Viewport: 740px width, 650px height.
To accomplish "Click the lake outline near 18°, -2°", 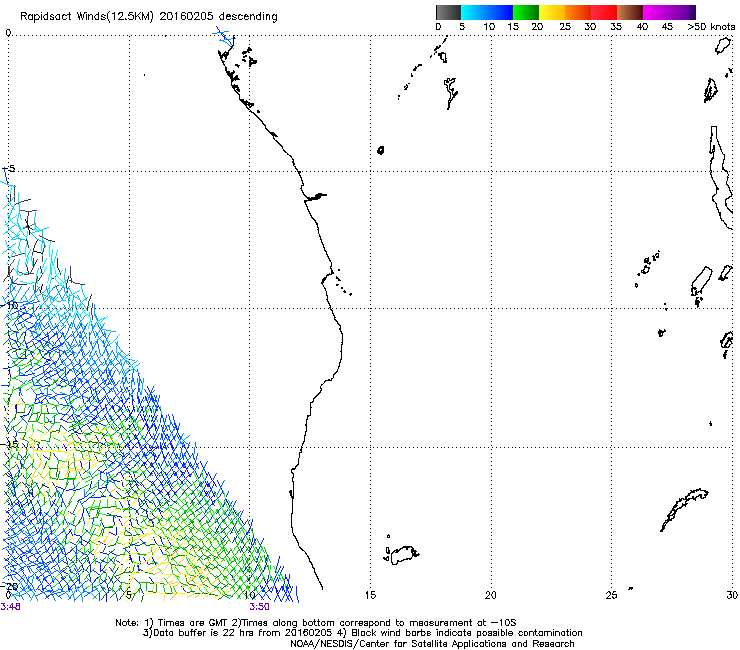I will click(451, 93).
